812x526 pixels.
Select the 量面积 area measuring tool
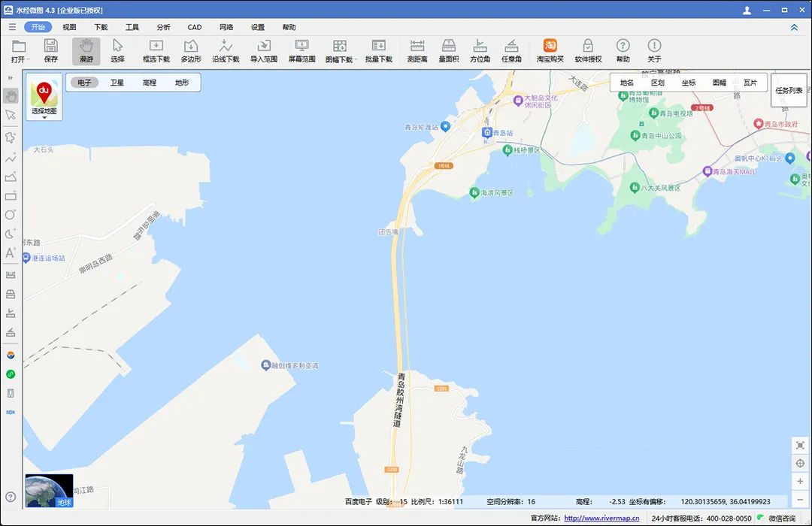(448, 51)
